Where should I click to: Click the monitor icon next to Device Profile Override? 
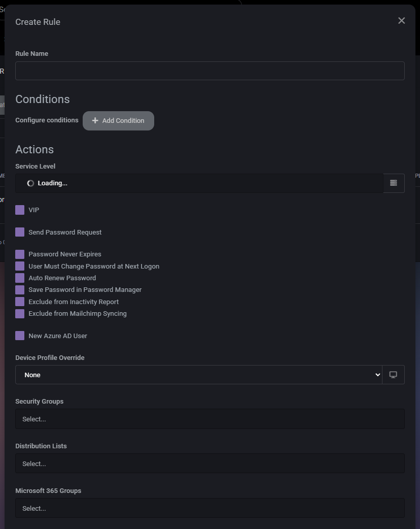click(394, 375)
